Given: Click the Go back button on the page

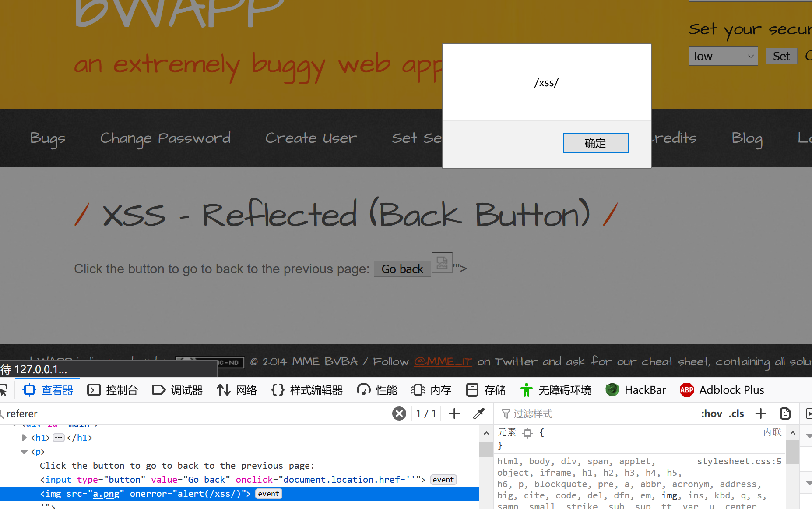Looking at the screenshot, I should pyautogui.click(x=402, y=269).
